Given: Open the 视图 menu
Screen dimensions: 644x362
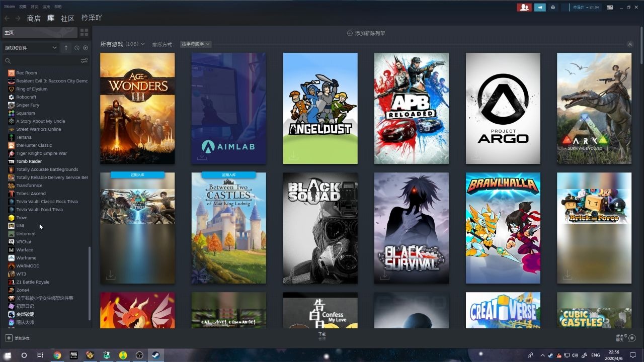Looking at the screenshot, I should (x=23, y=7).
